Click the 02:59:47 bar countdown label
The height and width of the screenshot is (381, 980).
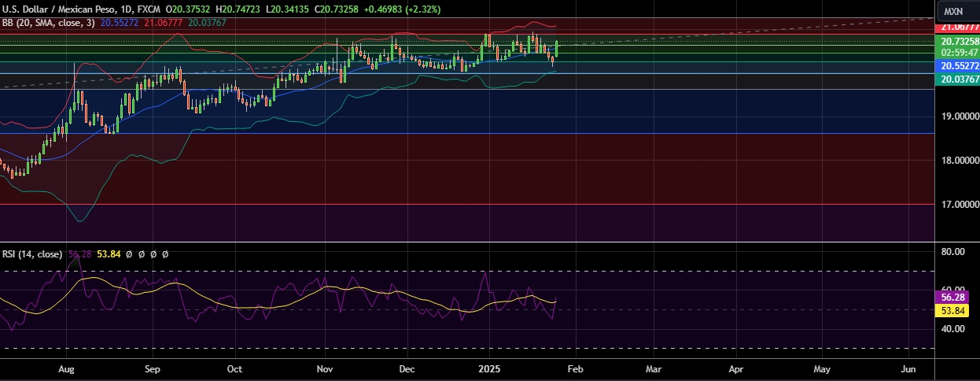(956, 51)
